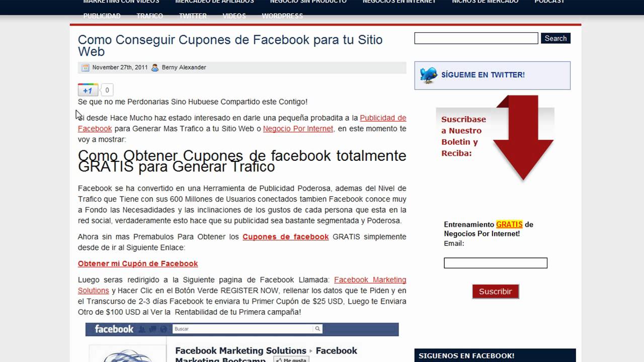Open the TWITTER menu item
This screenshot has width=644, height=362.
coord(193,16)
